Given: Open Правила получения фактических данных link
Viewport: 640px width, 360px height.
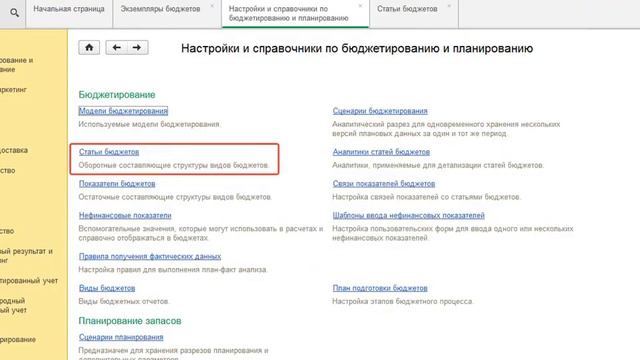Looking at the screenshot, I should click(150, 256).
